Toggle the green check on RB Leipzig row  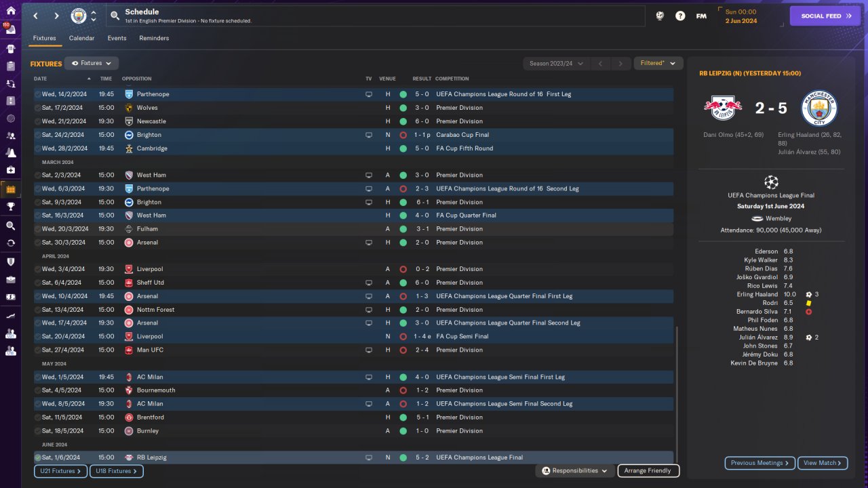(x=37, y=457)
